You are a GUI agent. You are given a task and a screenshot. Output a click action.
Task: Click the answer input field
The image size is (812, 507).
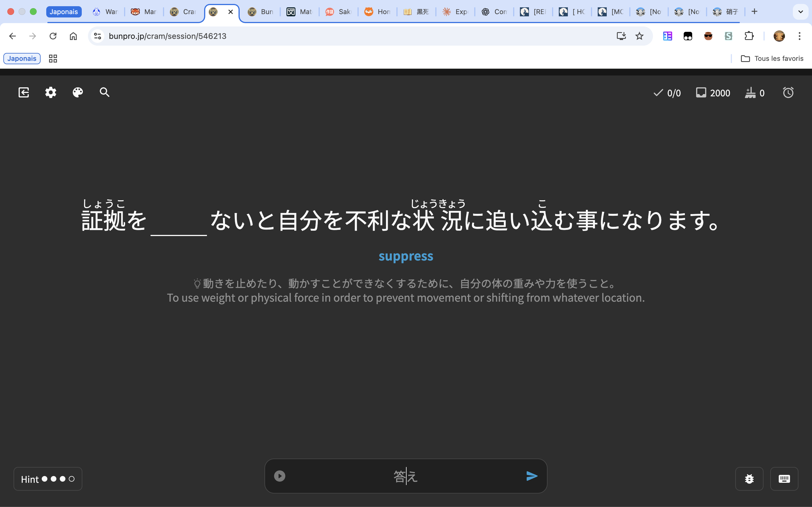[405, 476]
